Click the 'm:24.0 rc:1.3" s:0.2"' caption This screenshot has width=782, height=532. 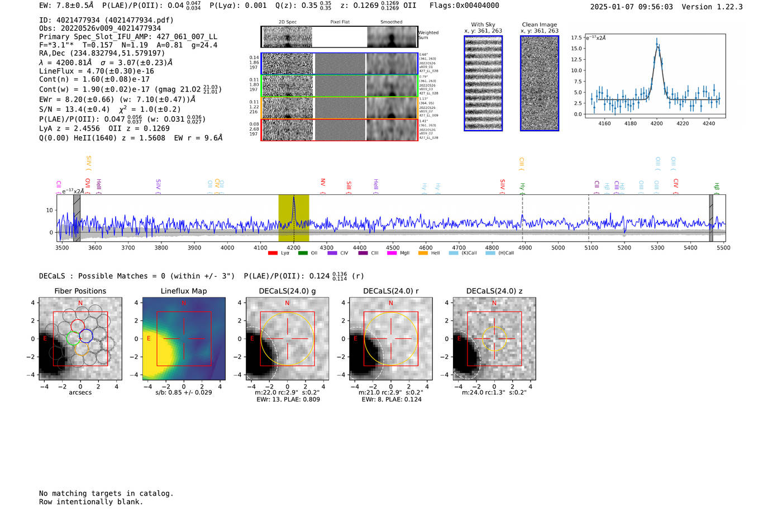494,393
